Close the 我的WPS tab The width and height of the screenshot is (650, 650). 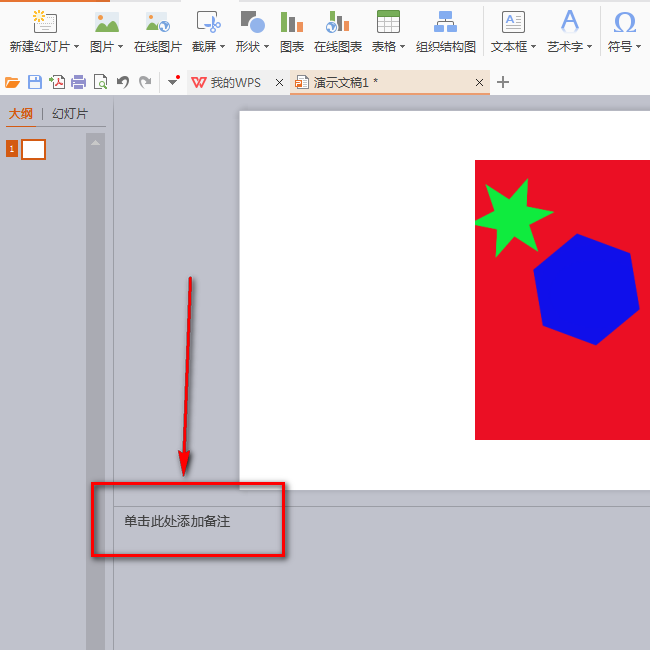(279, 83)
